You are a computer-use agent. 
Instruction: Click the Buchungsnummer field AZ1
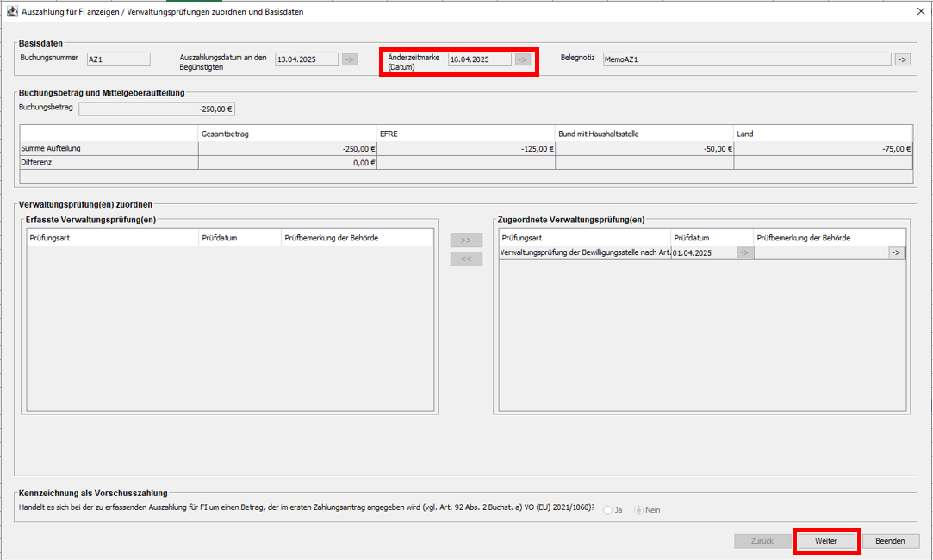[118, 59]
